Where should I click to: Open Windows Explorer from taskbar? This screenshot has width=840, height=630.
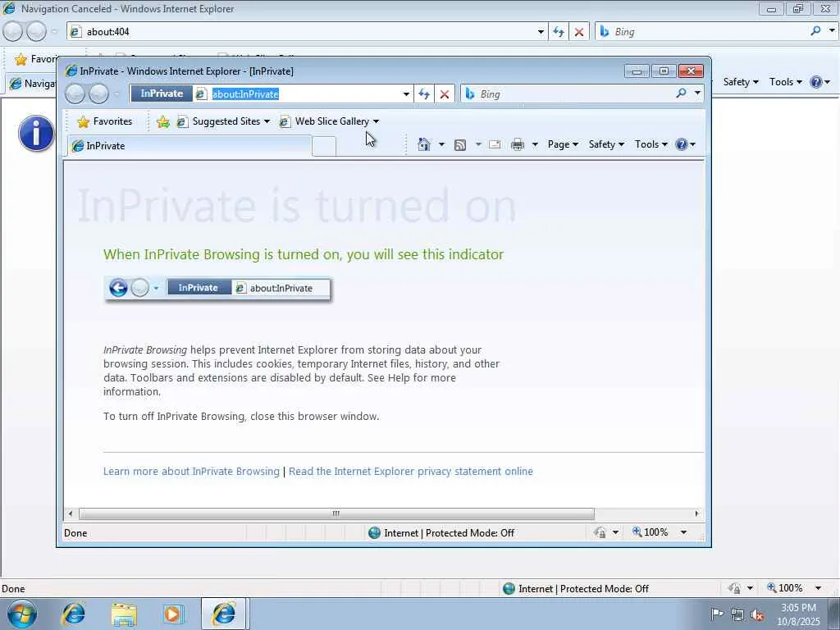[124, 614]
